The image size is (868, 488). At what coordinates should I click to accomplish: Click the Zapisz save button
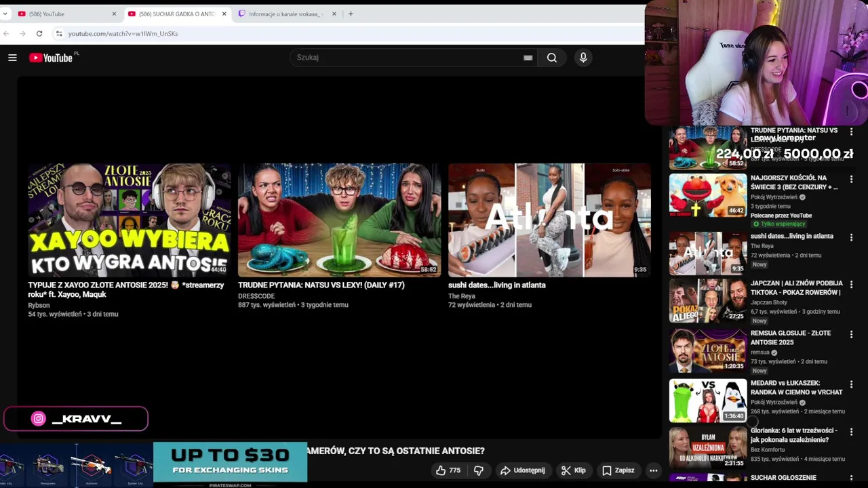click(618, 470)
